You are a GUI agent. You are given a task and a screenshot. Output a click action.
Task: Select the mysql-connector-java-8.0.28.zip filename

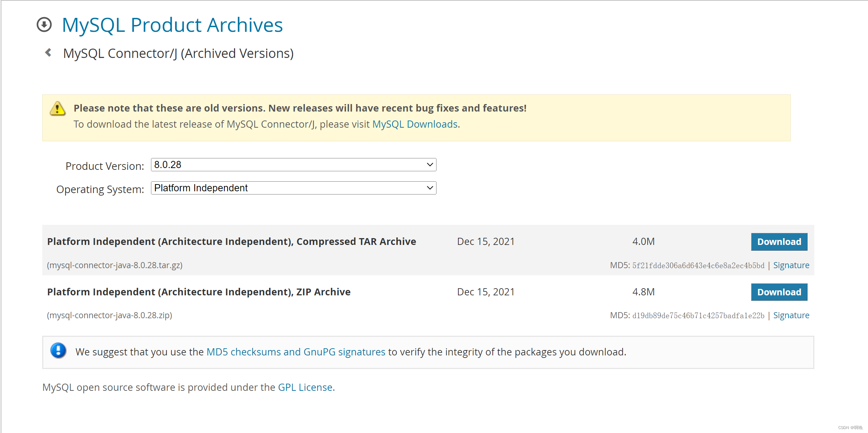[109, 315]
